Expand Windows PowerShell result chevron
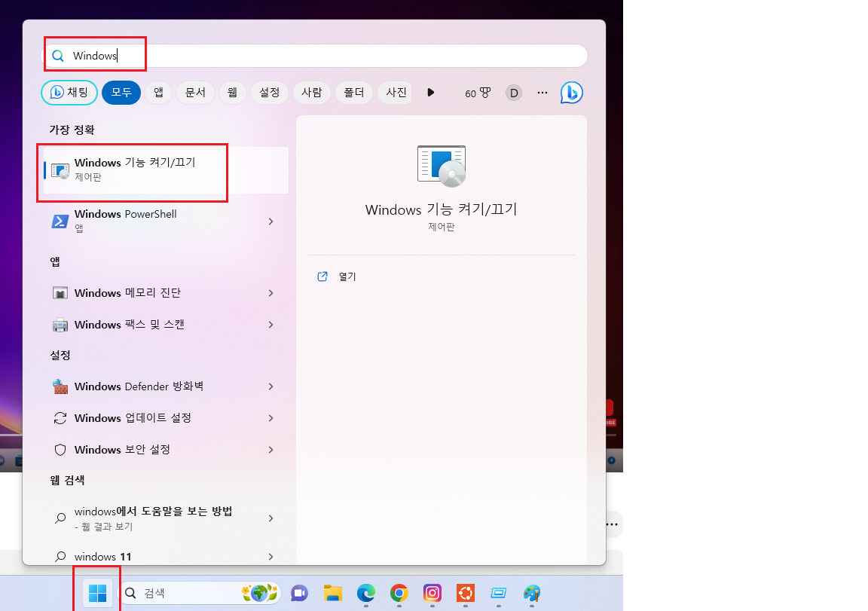Screen dimensions: 868x611 [x=270, y=221]
